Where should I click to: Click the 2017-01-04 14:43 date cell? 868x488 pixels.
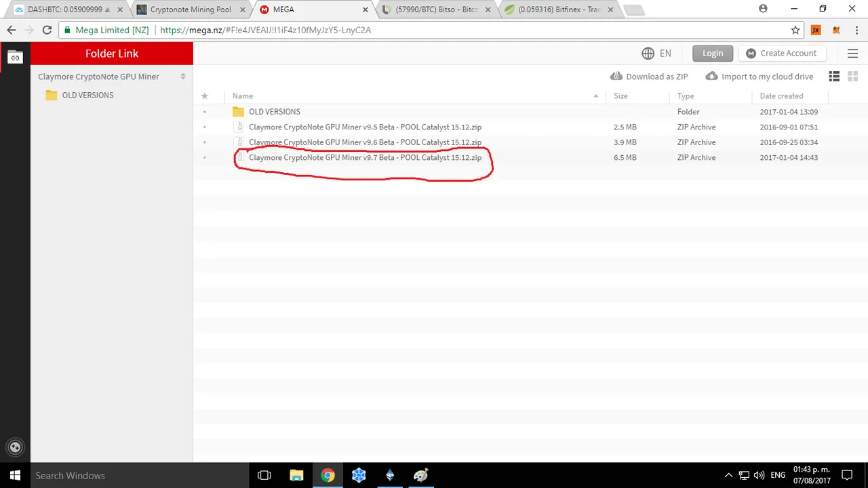[x=789, y=157]
